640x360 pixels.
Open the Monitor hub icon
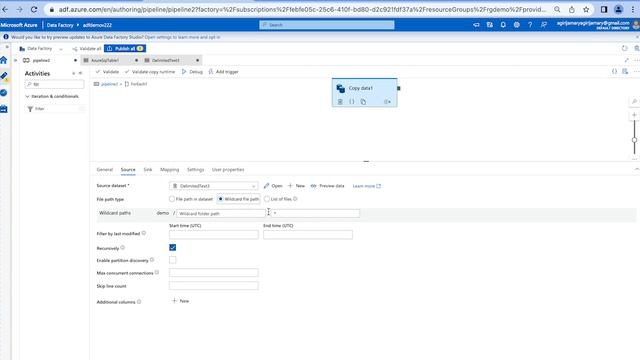(x=4, y=93)
